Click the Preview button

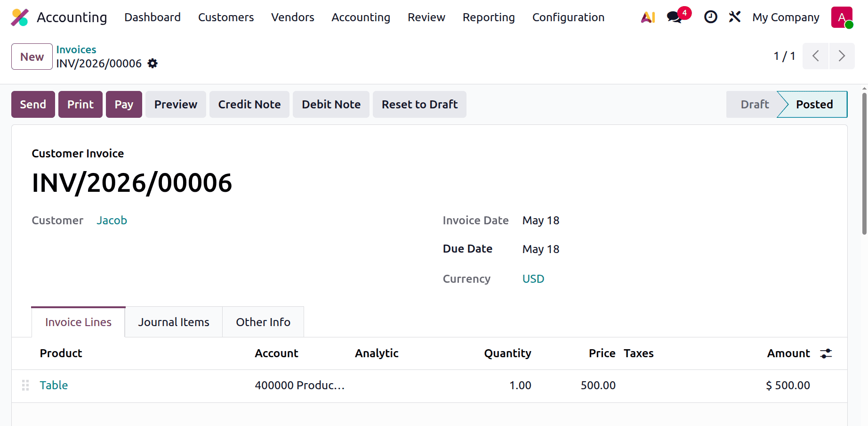tap(176, 104)
